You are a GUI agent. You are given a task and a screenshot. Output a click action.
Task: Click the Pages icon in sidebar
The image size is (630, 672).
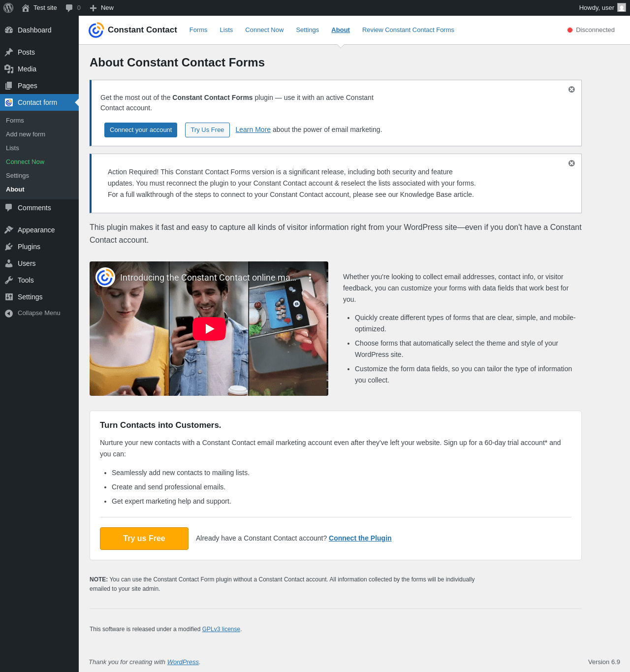tap(9, 86)
